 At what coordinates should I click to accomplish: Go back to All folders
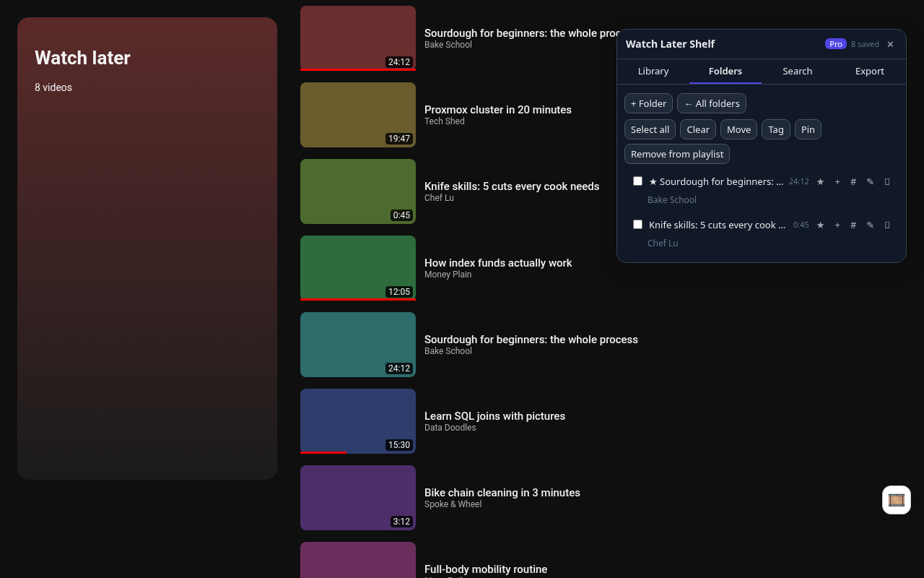[x=712, y=103]
